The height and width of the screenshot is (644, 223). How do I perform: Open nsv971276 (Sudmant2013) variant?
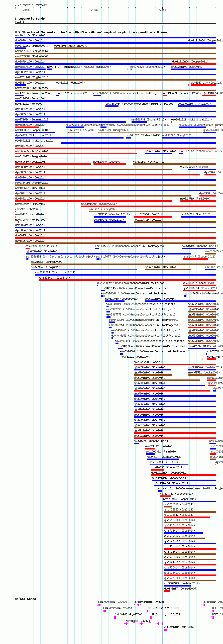pos(148,67)
